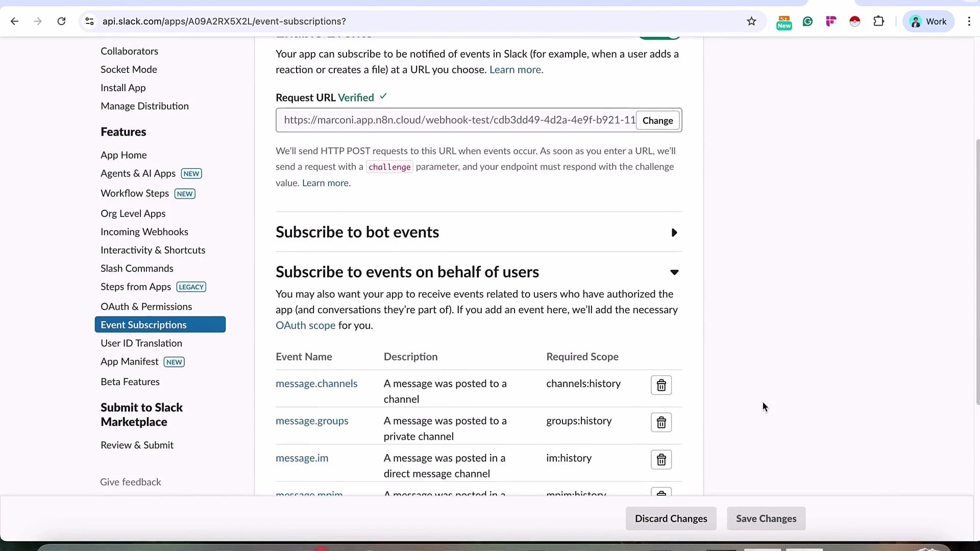Open the Grammarly extension icon
The height and width of the screenshot is (551, 980).
click(807, 21)
